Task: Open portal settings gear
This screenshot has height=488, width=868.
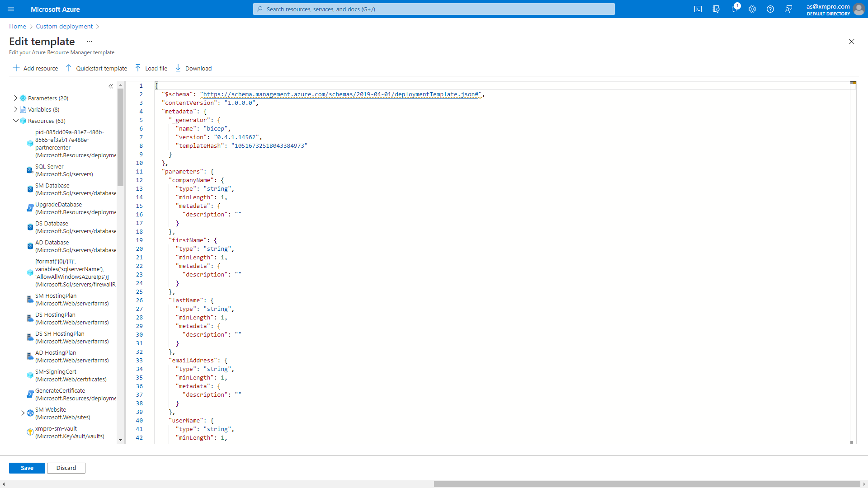Action: (752, 9)
